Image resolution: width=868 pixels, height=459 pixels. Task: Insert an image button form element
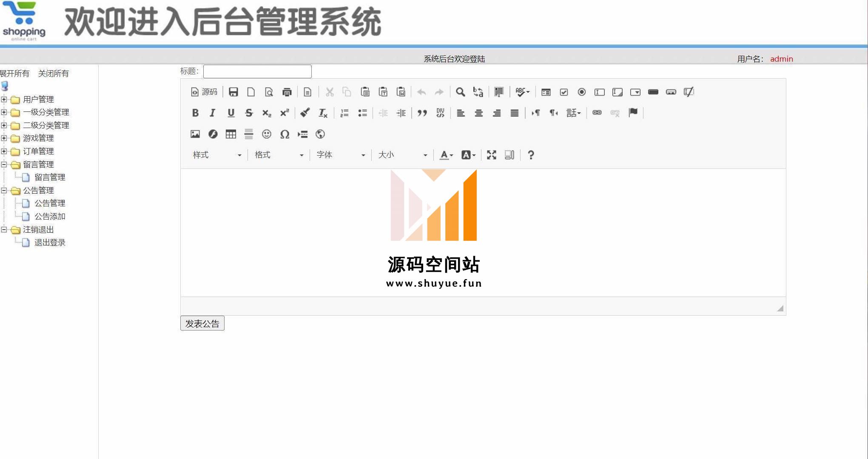(x=671, y=92)
